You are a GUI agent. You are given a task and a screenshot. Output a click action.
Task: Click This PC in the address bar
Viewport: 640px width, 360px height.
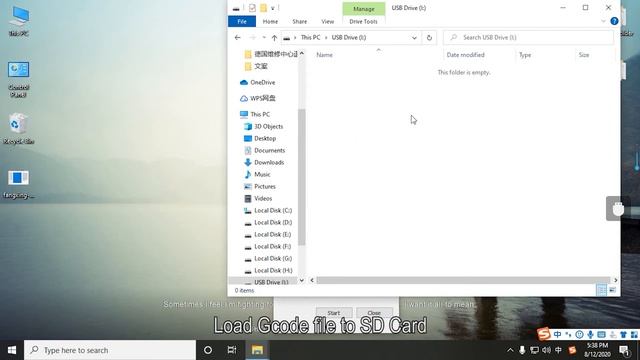click(310, 38)
